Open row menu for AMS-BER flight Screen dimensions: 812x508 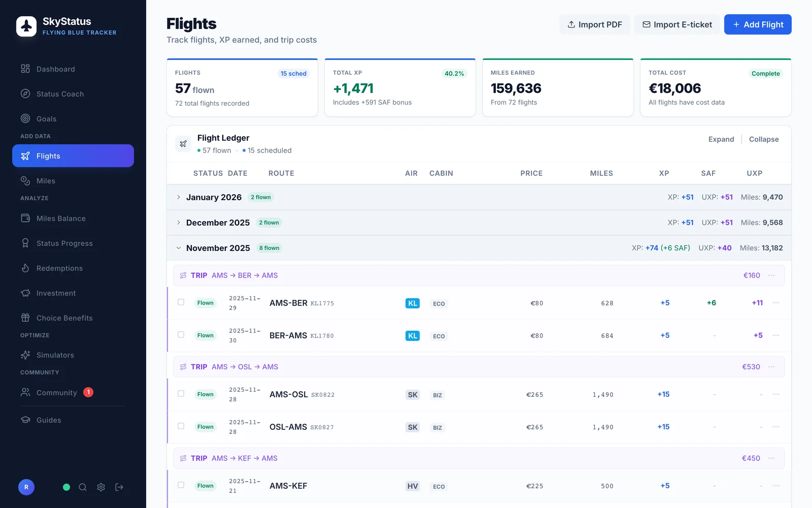[776, 303]
